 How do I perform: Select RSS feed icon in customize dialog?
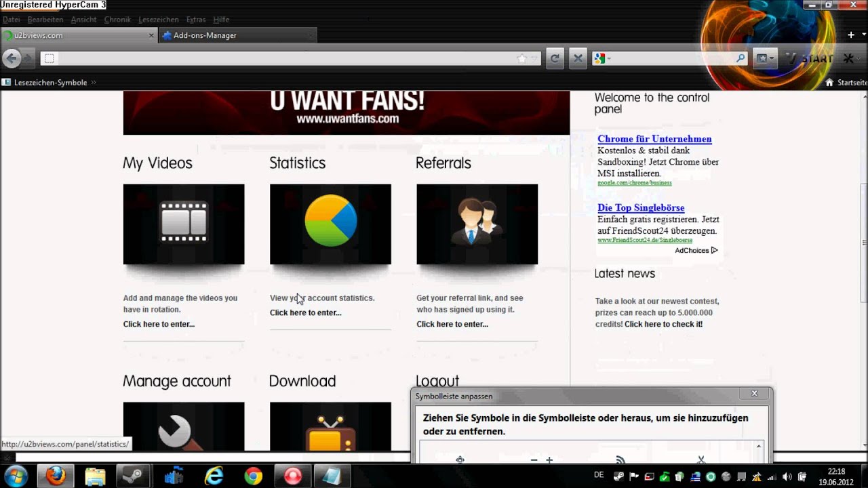click(620, 460)
